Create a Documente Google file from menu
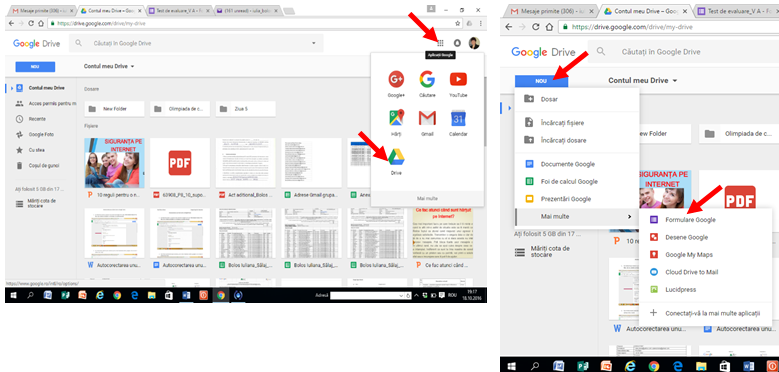The height and width of the screenshot is (372, 779). (577, 164)
